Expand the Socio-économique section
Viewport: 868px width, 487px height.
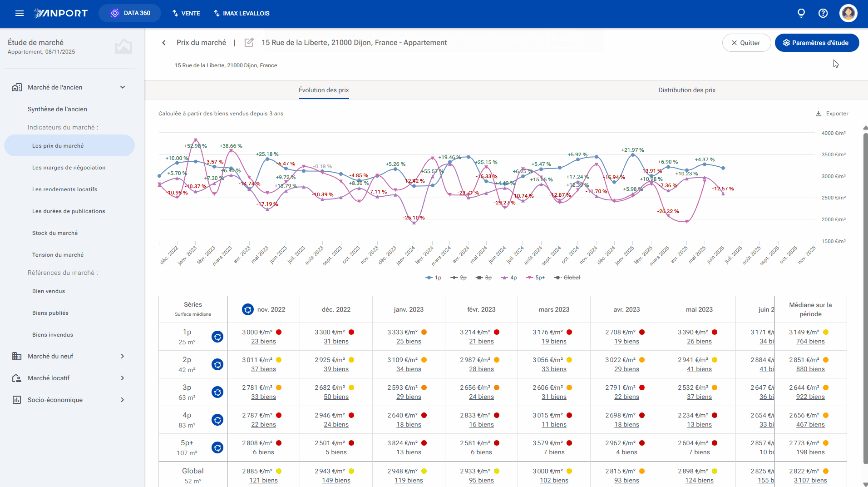(x=123, y=400)
